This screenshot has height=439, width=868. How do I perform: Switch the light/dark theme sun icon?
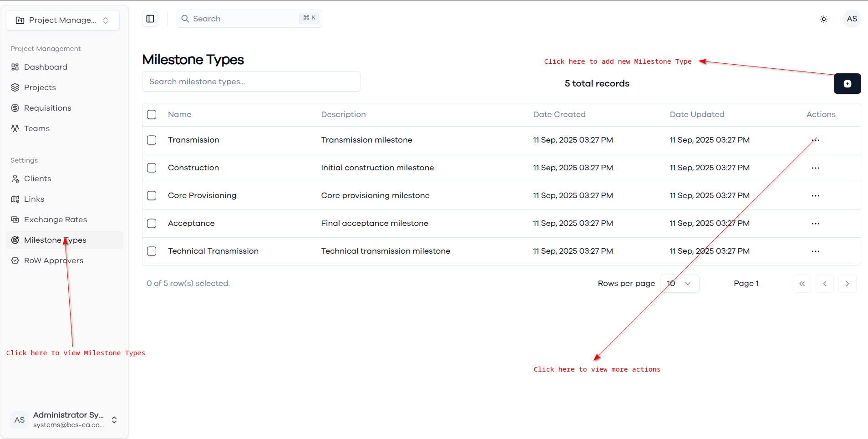pyautogui.click(x=824, y=19)
